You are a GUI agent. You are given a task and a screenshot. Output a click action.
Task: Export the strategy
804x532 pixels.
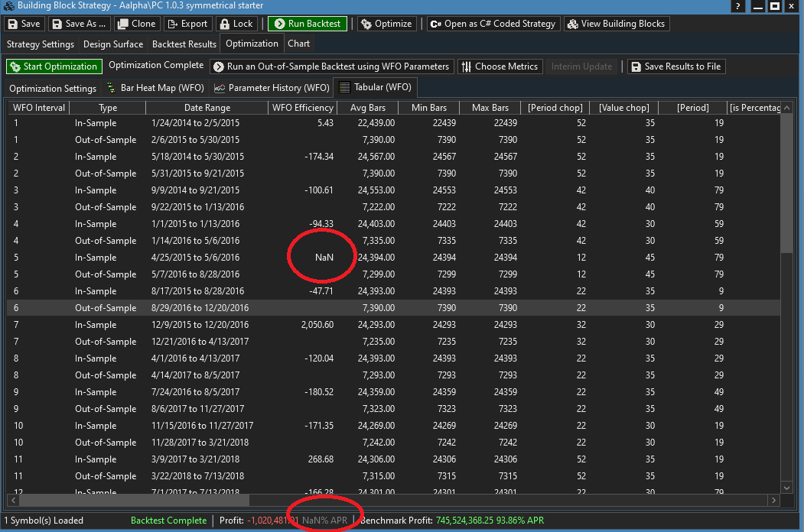coord(187,24)
